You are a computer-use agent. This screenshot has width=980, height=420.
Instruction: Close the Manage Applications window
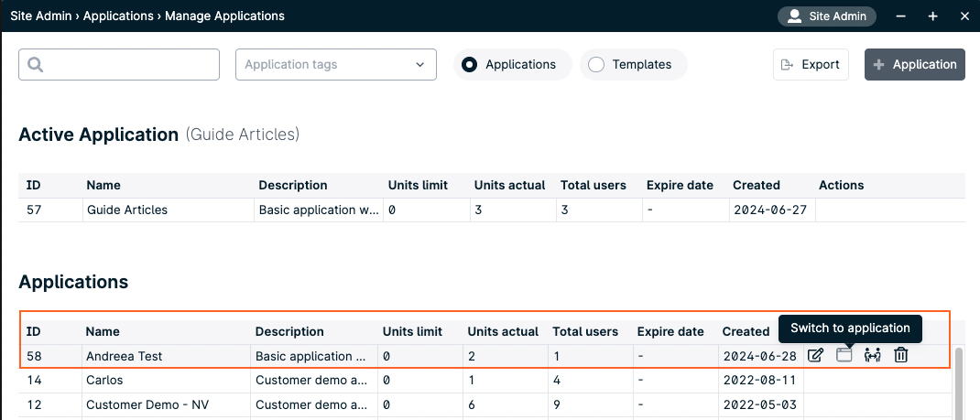point(964,16)
